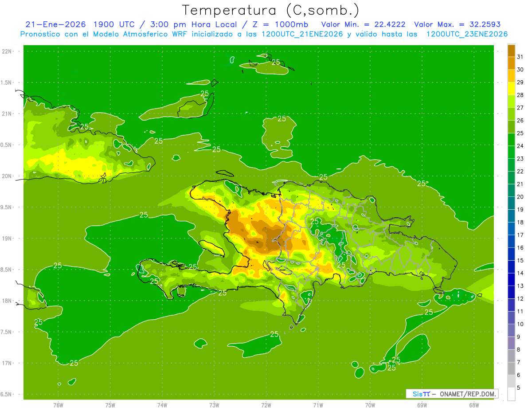
Task: Click the "73W" longitude axis label
Action: [x=214, y=405]
